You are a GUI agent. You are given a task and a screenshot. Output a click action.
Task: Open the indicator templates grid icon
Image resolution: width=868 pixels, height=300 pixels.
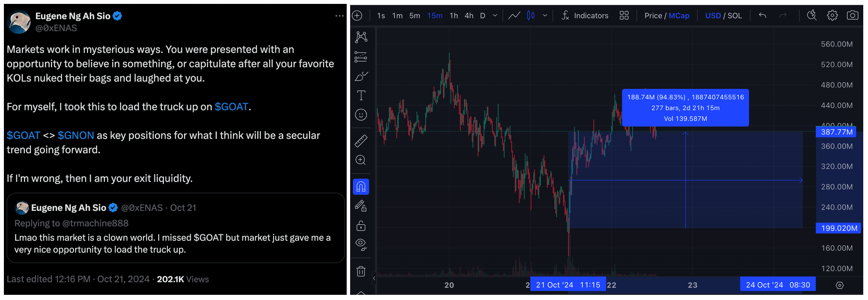coord(624,16)
